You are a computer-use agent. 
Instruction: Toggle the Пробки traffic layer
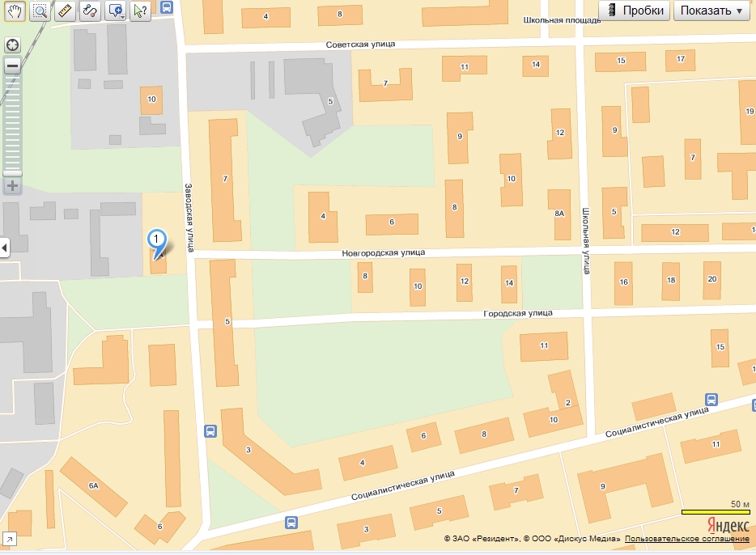(x=637, y=11)
